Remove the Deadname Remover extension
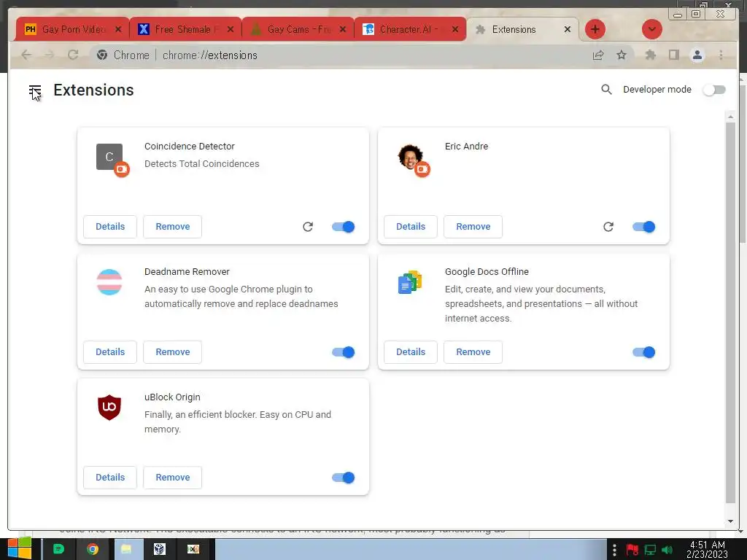Image resolution: width=747 pixels, height=560 pixels. (172, 352)
